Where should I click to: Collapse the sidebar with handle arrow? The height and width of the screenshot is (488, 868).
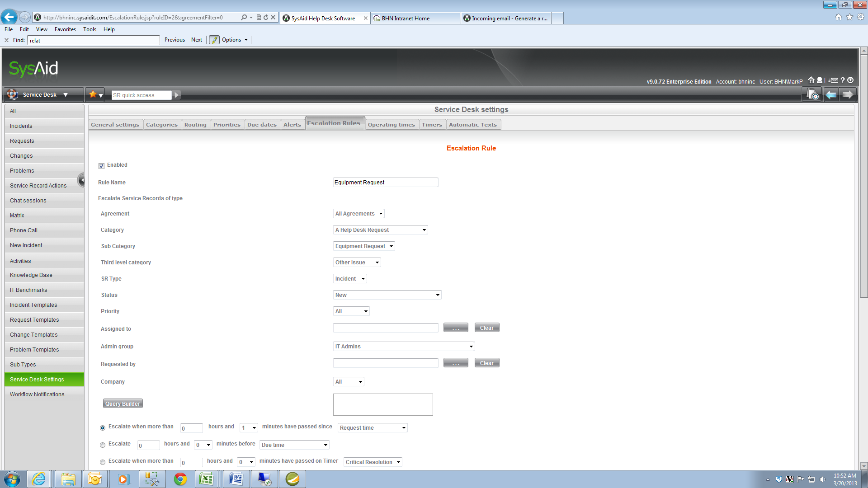point(81,180)
